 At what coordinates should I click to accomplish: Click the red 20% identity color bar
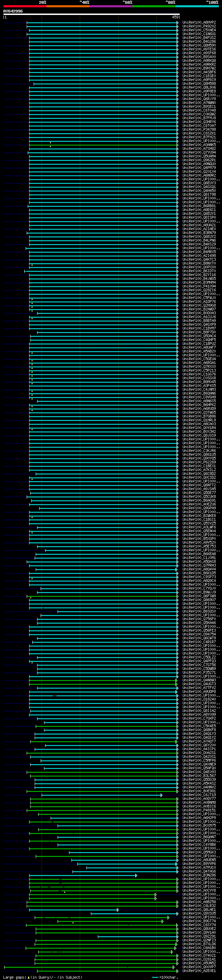point(25,6)
